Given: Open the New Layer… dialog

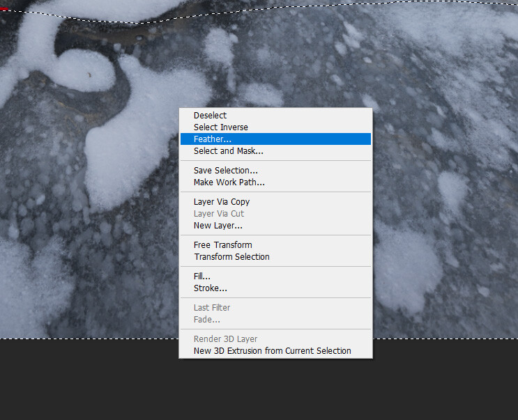Looking at the screenshot, I should tap(275, 226).
